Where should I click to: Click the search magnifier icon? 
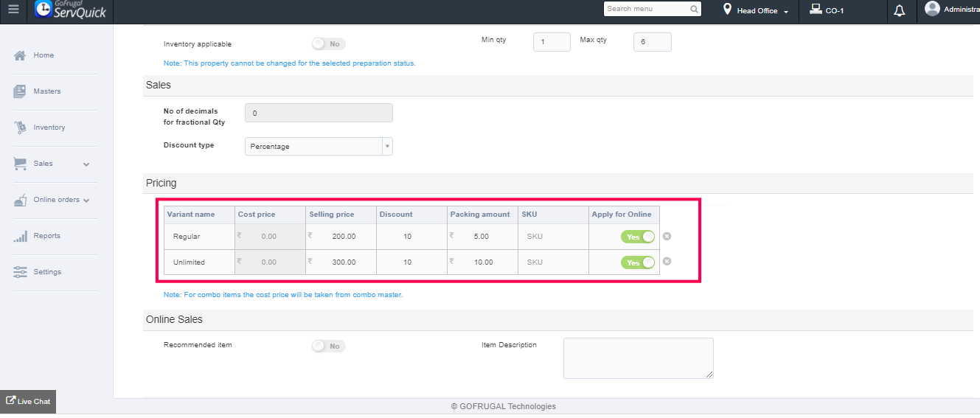[x=694, y=10]
